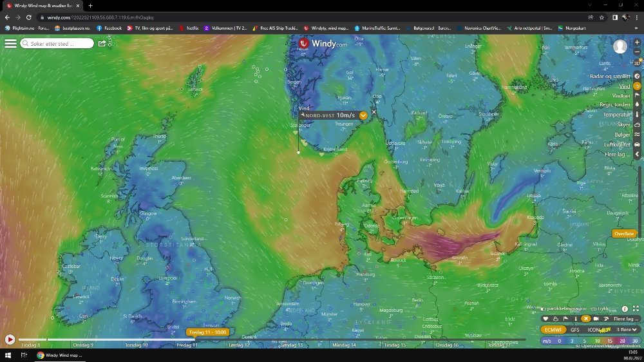The image size is (644, 362).
Task: Open a new Chrome tab
Action: 90,6
